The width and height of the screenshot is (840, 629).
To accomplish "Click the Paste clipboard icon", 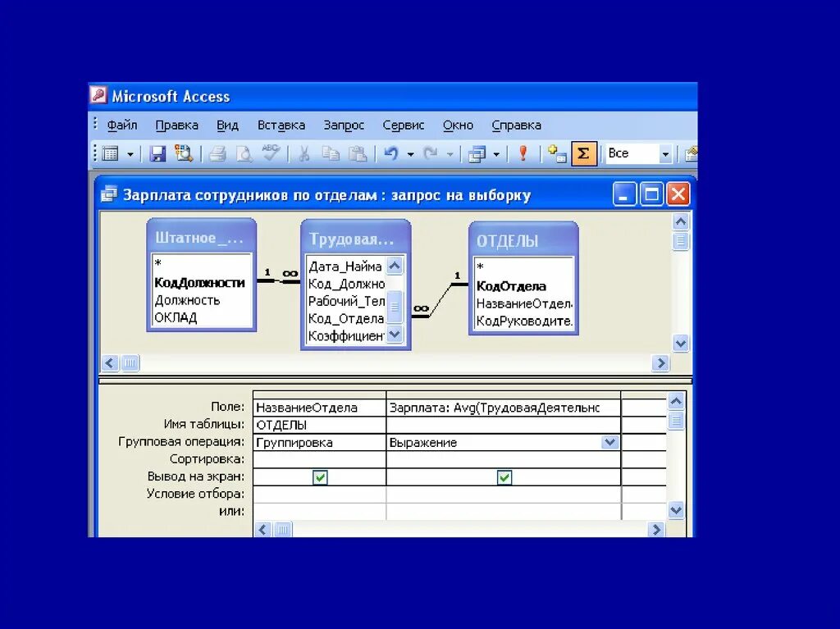I will point(358,154).
